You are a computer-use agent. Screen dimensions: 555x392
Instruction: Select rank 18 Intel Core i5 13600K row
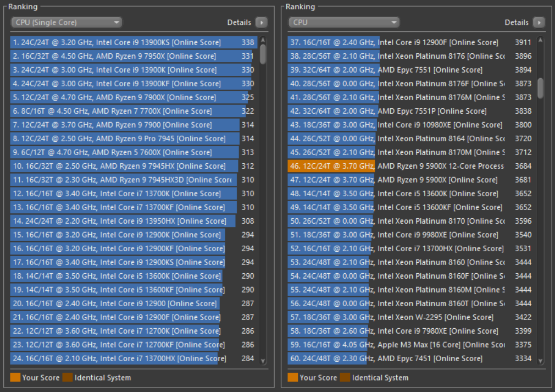coord(134,276)
